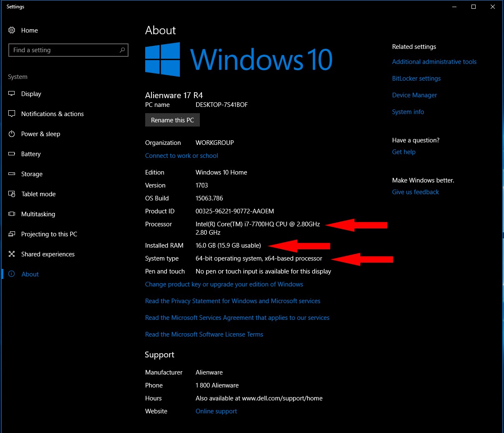Open Power & sleep settings
Image resolution: width=504 pixels, height=433 pixels.
click(40, 134)
